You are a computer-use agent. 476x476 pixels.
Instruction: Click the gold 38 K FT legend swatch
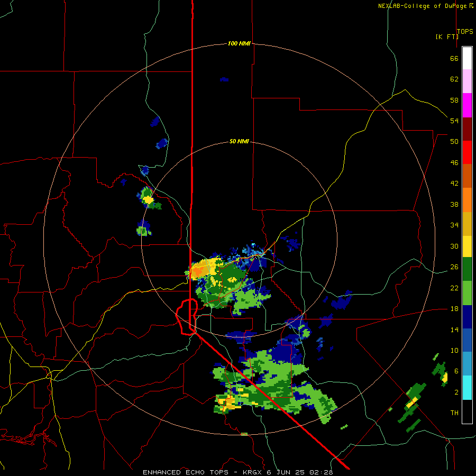(467, 224)
